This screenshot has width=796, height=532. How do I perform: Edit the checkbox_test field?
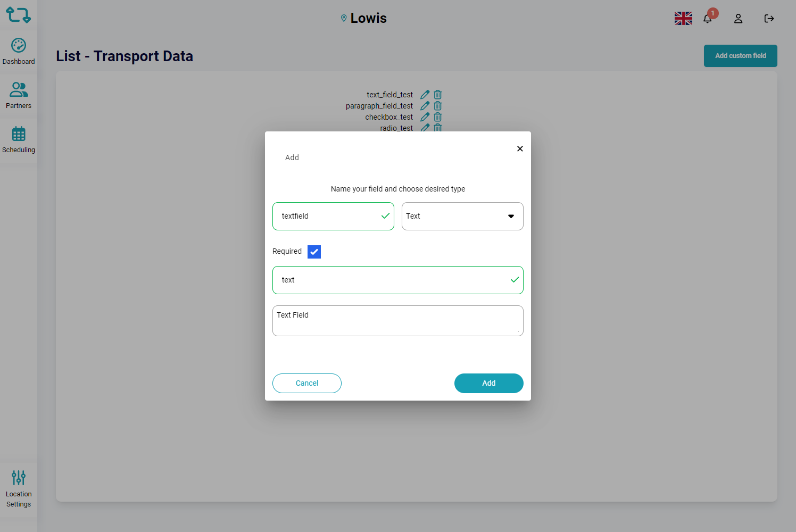point(425,117)
